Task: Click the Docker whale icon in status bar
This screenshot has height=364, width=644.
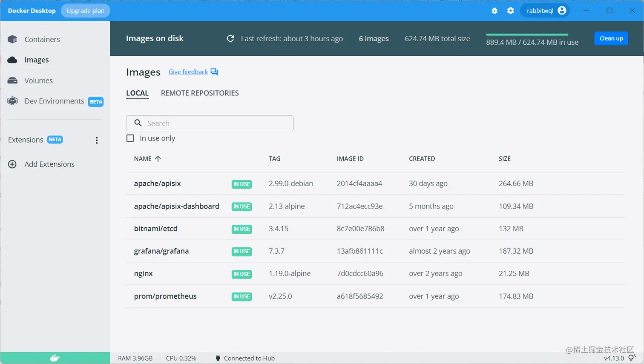Action: [55, 358]
